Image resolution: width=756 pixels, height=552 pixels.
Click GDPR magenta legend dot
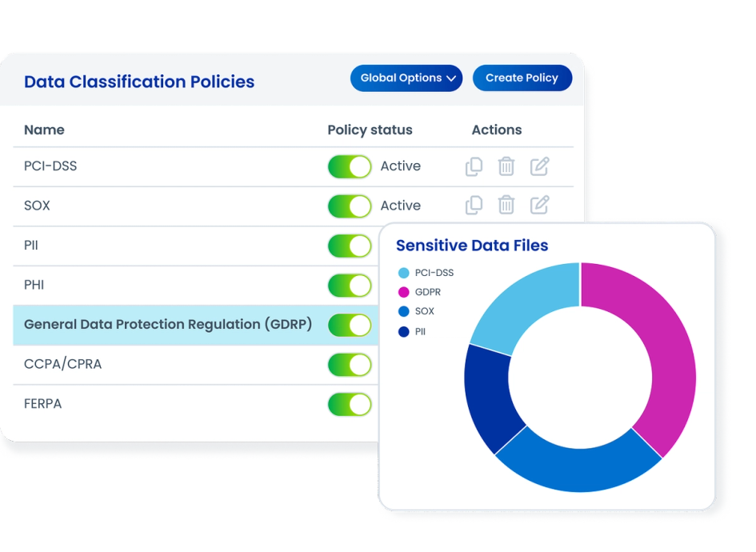[x=403, y=292]
